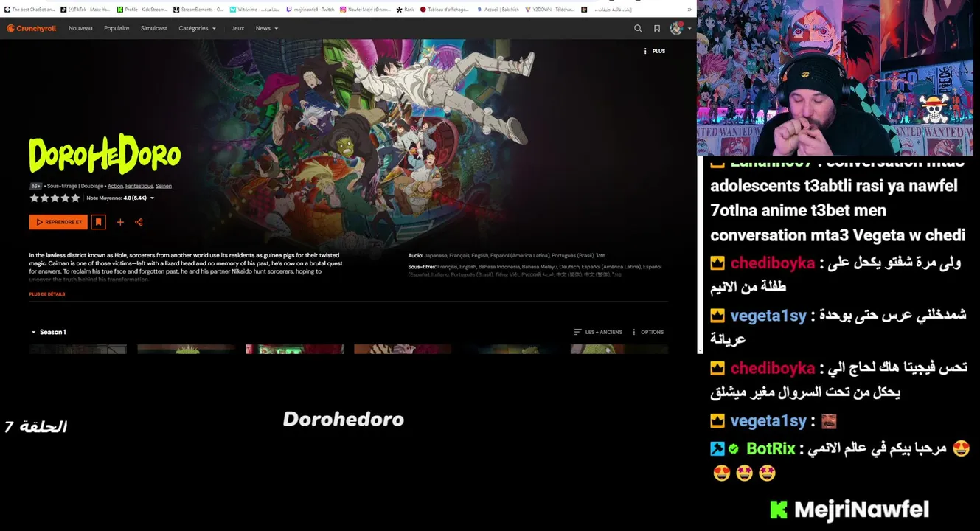The width and height of the screenshot is (980, 531).
Task: Open the Seinen genre link
Action: coord(164,186)
